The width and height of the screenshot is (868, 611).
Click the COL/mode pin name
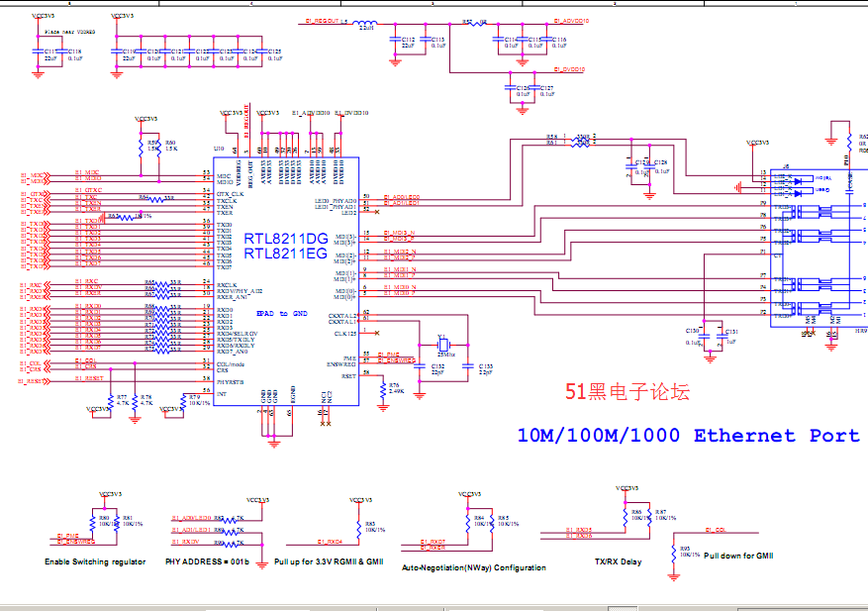click(x=231, y=364)
